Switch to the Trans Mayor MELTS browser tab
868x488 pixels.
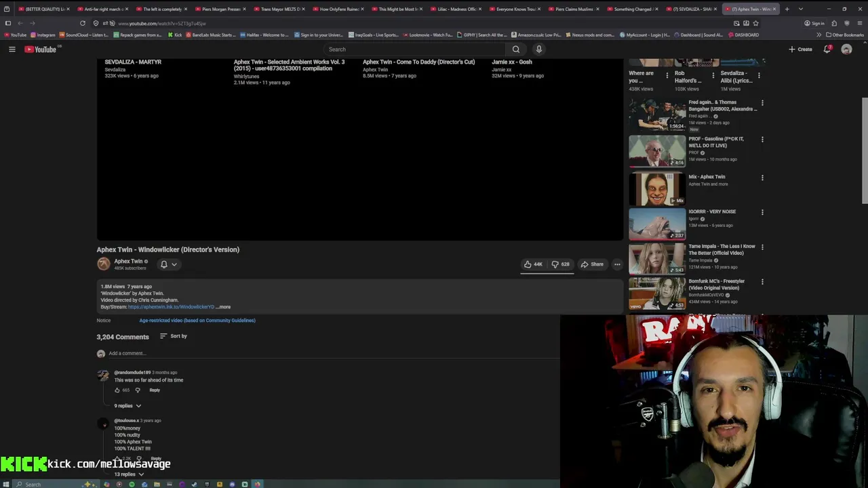[x=280, y=9]
